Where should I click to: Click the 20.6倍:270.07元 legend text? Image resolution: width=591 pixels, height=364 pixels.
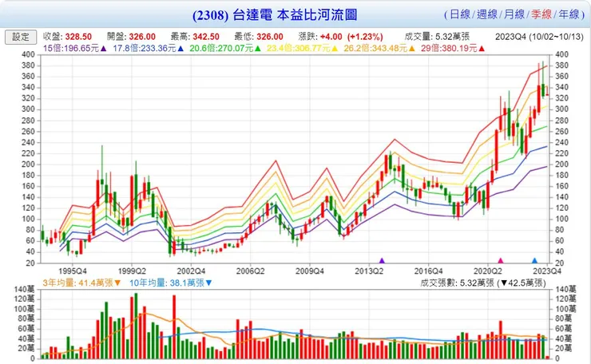222,49
